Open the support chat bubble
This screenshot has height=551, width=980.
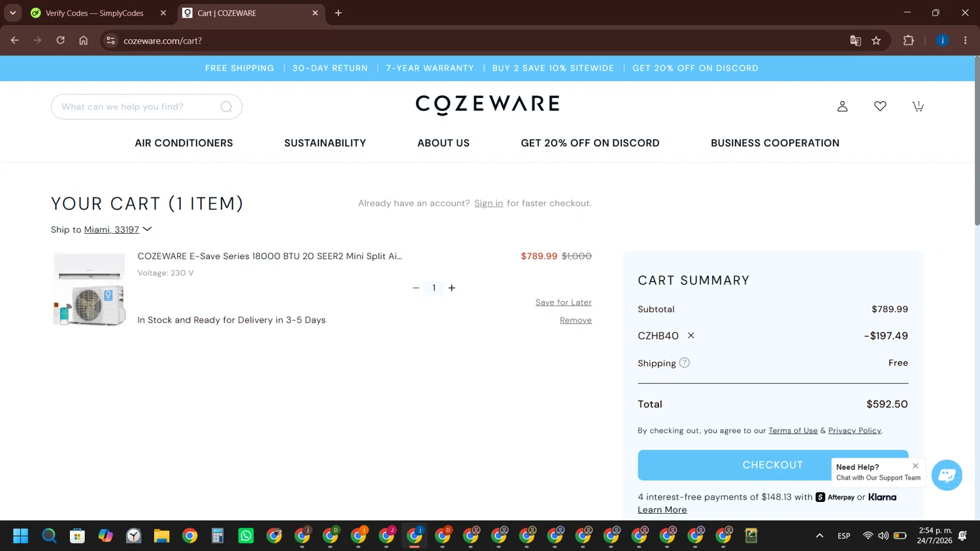[x=947, y=475]
